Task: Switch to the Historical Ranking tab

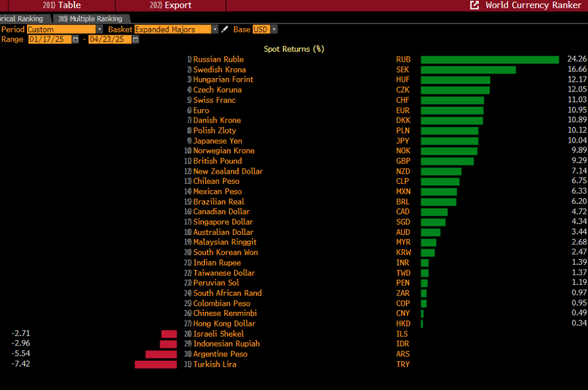Action: pyautogui.click(x=22, y=19)
